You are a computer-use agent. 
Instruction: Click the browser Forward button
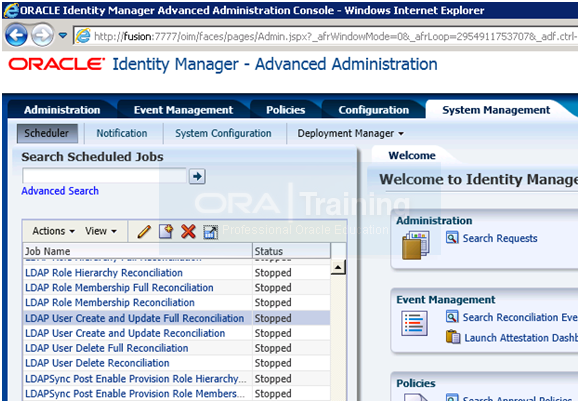(x=42, y=36)
